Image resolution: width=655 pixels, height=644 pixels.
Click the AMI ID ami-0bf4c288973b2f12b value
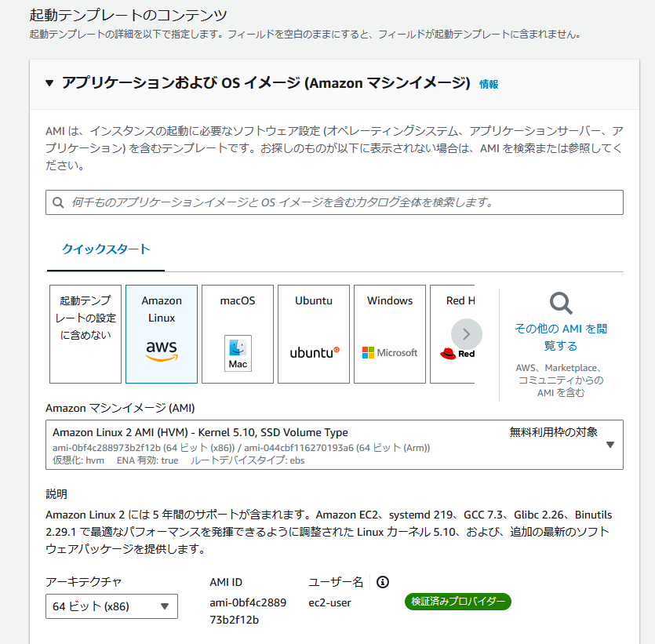click(248, 611)
